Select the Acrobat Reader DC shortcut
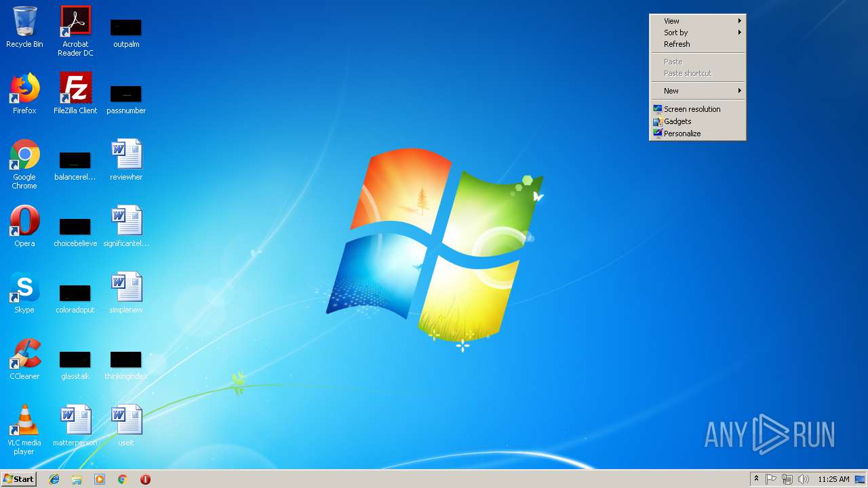The image size is (868, 488). pos(75,31)
